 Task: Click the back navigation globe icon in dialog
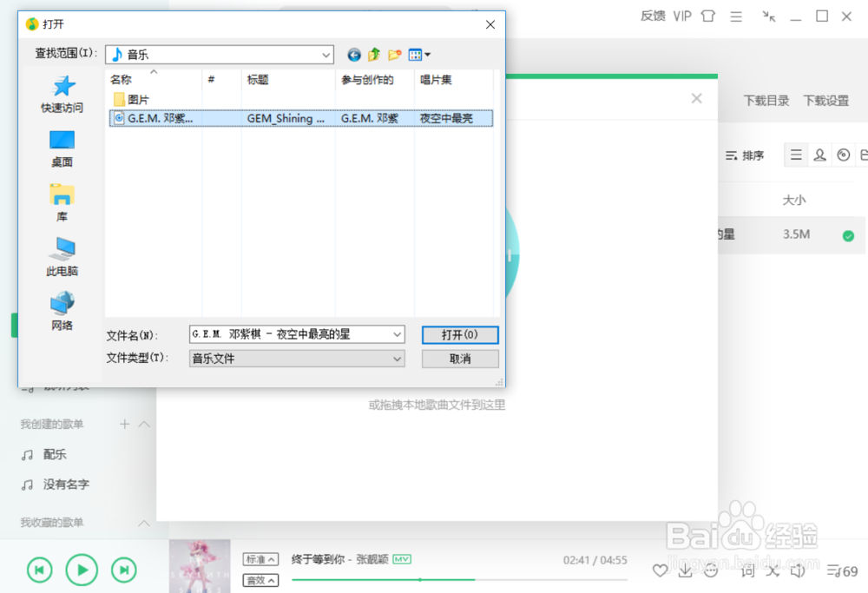353,54
